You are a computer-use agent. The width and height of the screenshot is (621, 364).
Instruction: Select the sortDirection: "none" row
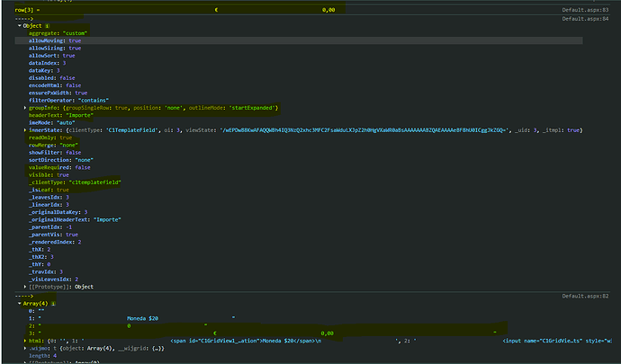pyautogui.click(x=61, y=160)
